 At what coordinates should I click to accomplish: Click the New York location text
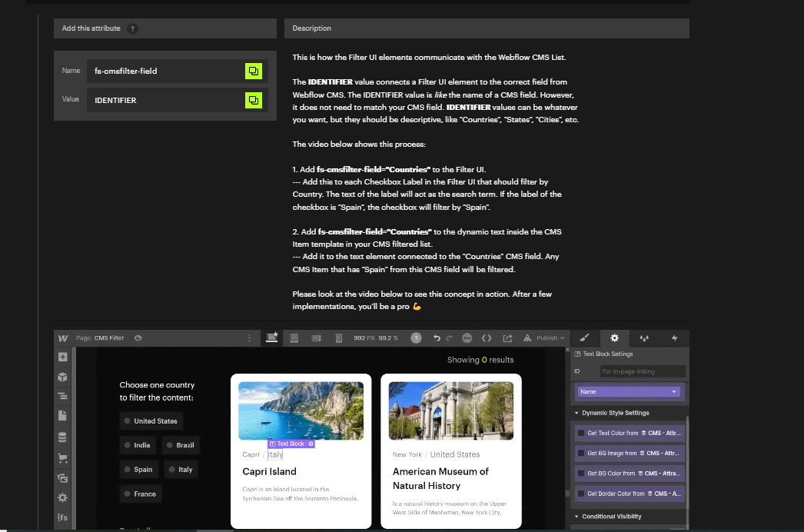[x=407, y=454]
